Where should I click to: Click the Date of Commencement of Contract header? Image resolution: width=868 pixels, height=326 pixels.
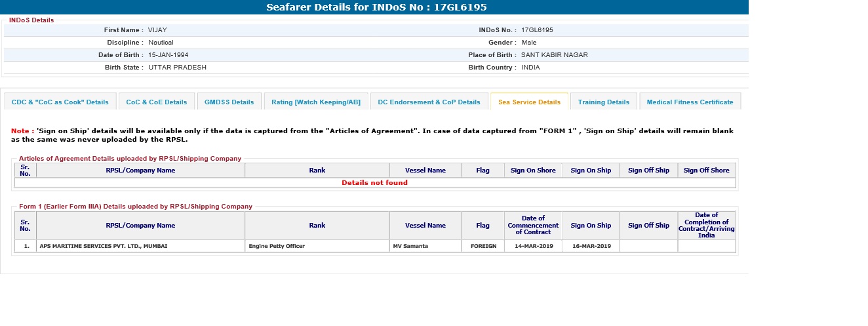[533, 225]
